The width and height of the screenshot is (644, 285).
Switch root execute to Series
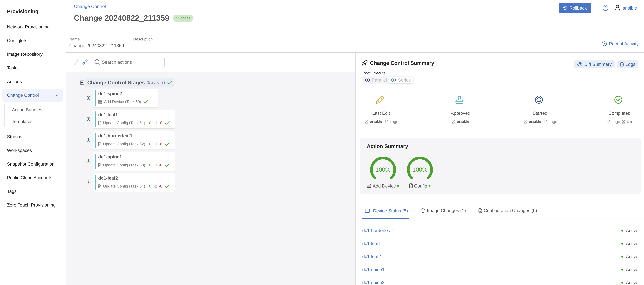click(401, 80)
